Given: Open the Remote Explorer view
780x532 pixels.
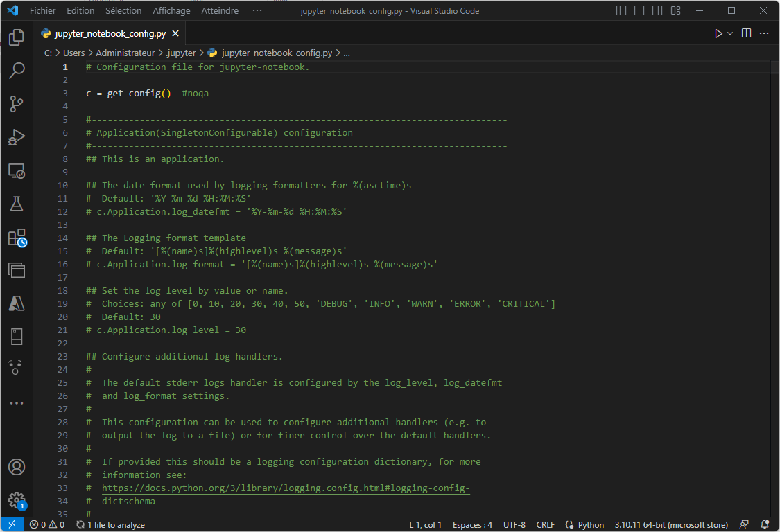Looking at the screenshot, I should pyautogui.click(x=17, y=170).
